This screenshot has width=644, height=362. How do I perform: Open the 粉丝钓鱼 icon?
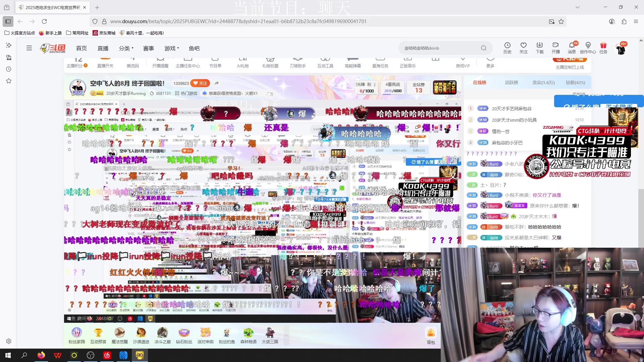point(227,336)
